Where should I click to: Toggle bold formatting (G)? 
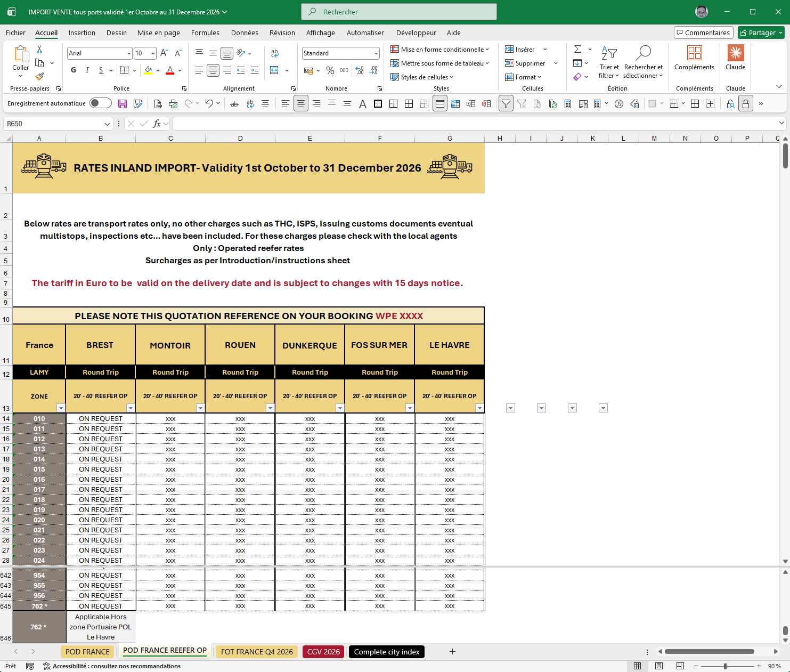tap(74, 70)
